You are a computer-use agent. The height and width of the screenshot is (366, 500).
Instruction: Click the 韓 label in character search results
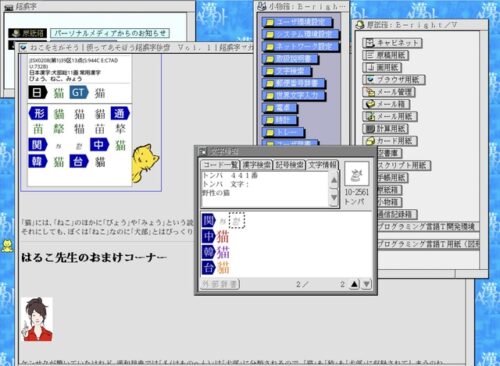point(209,252)
